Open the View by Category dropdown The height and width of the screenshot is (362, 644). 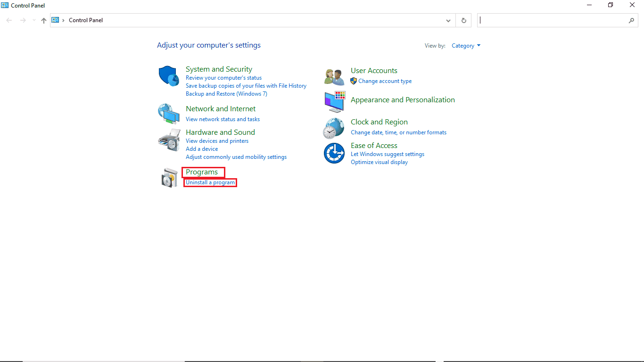(466, 46)
